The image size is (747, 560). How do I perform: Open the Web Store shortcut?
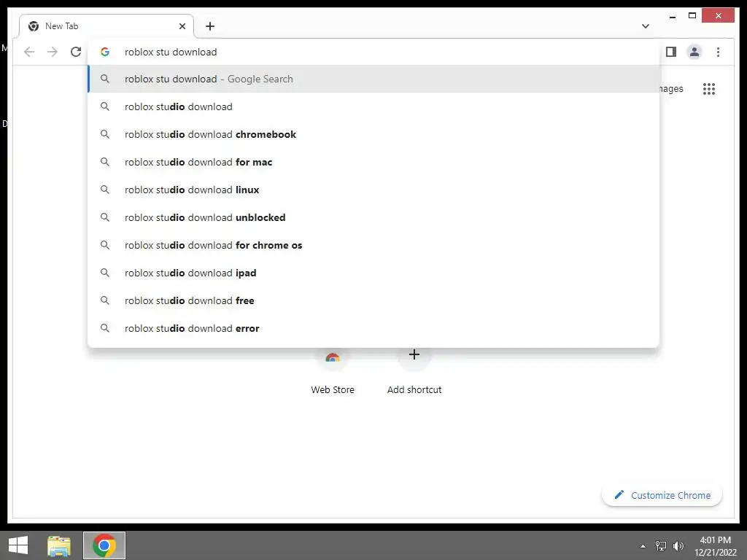[x=333, y=373]
